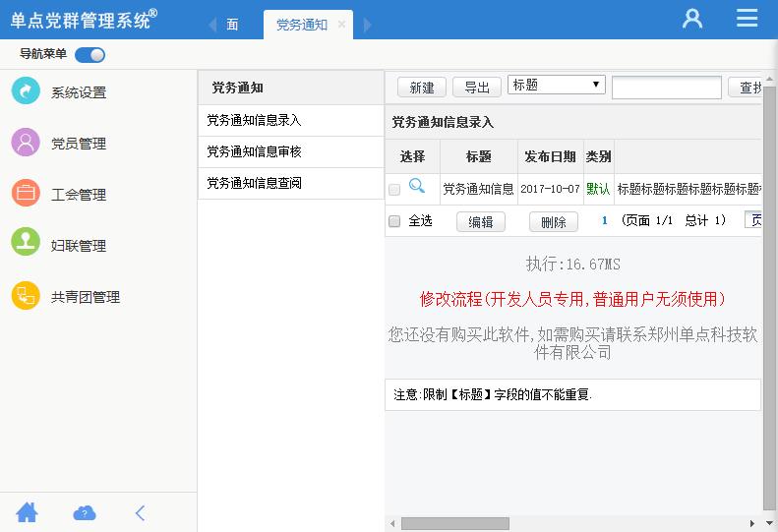Click the 共青团管理 yellow icon
Screen dimensions: 778x532
26,296
